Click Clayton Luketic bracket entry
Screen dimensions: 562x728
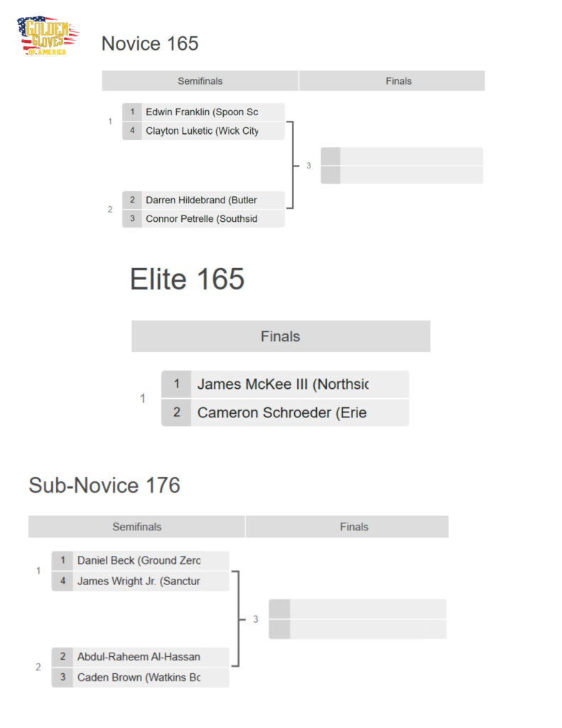202,131
